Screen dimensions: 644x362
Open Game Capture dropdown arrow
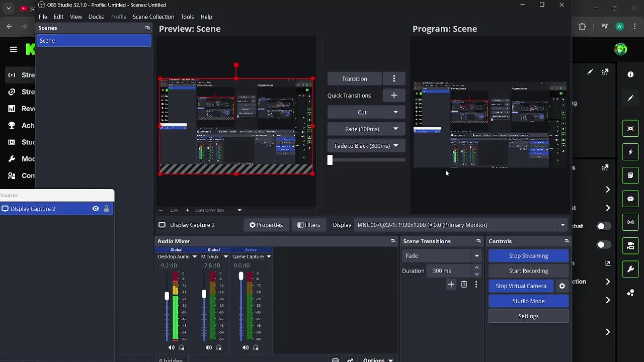pyautogui.click(x=269, y=257)
